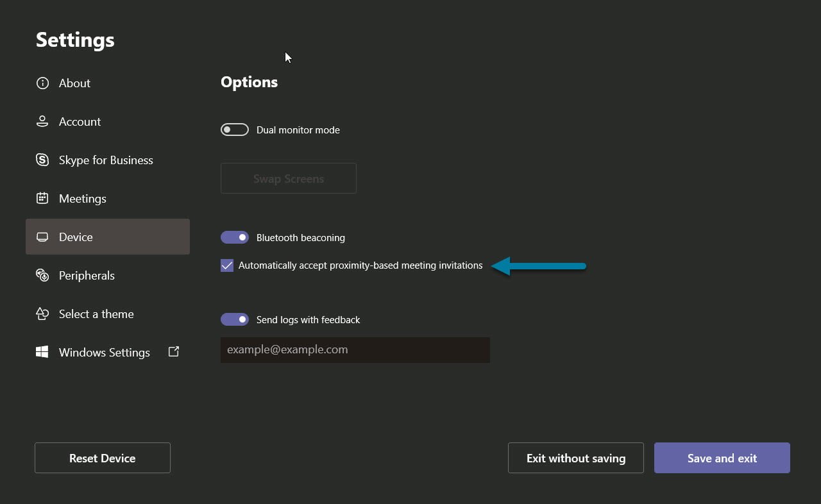Viewport: 821px width, 504px height.
Task: Click the external link icon next to Windows Settings
Action: coord(173,351)
